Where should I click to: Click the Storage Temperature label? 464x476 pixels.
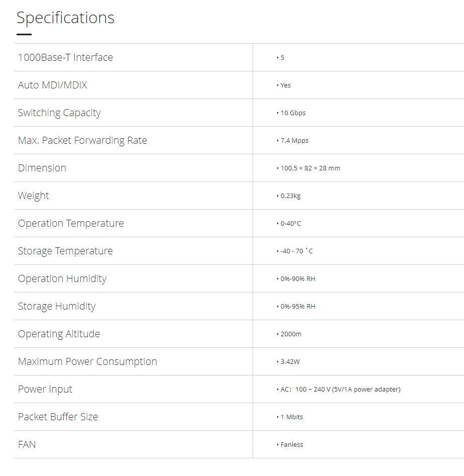[65, 251]
